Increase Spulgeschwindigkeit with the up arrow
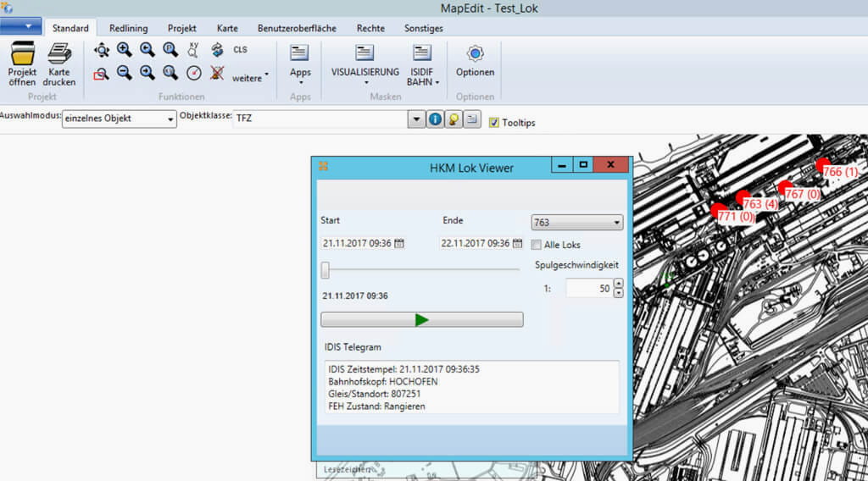The height and width of the screenshot is (481, 868). 618,284
